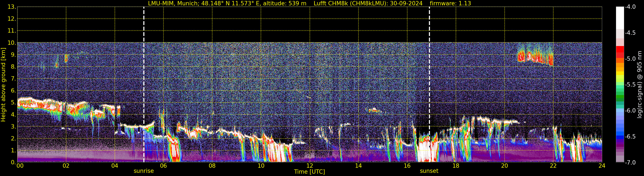Click the 'firmware: 1.13' text in the title
Image resolution: width=644 pixels, height=176 pixels.
click(x=450, y=3)
